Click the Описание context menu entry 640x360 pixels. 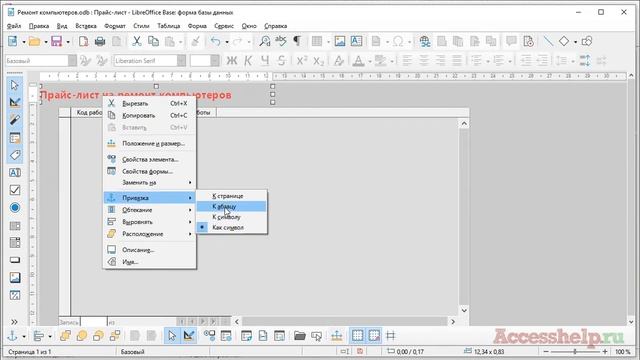(x=149, y=250)
